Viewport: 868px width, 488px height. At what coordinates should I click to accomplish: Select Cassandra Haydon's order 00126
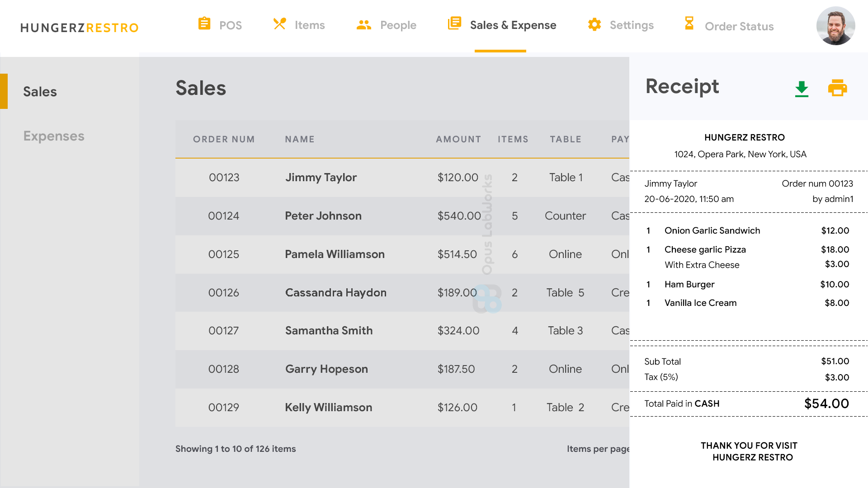335,293
